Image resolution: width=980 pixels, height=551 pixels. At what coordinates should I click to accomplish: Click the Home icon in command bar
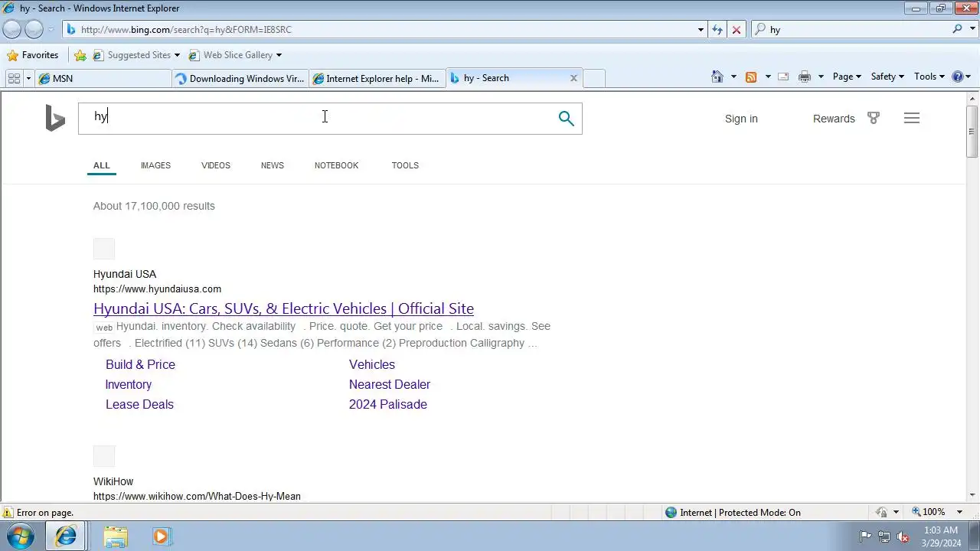coord(717,77)
